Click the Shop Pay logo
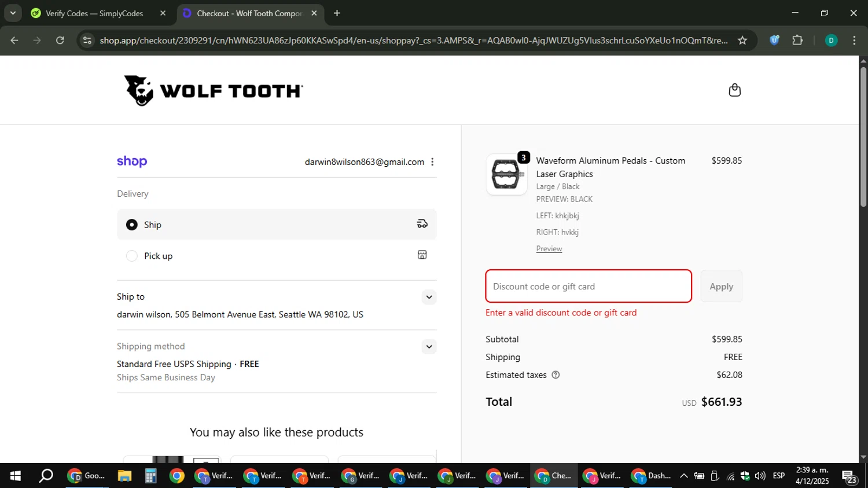The height and width of the screenshot is (488, 868). tap(132, 162)
